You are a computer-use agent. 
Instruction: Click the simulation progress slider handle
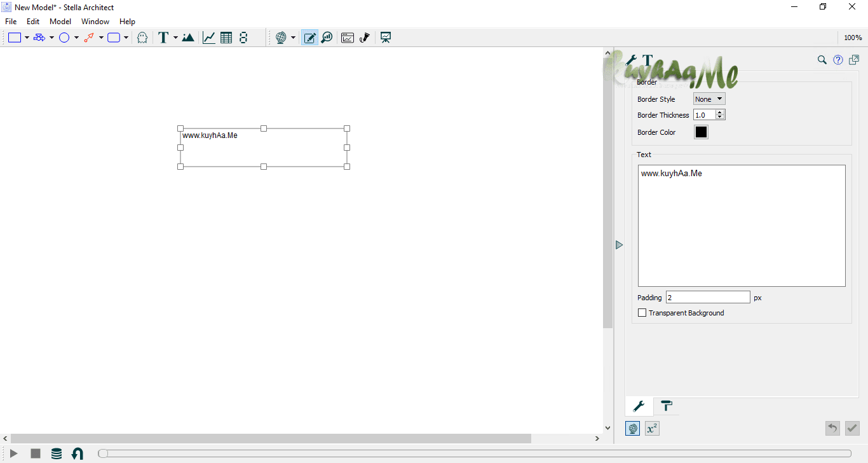102,453
